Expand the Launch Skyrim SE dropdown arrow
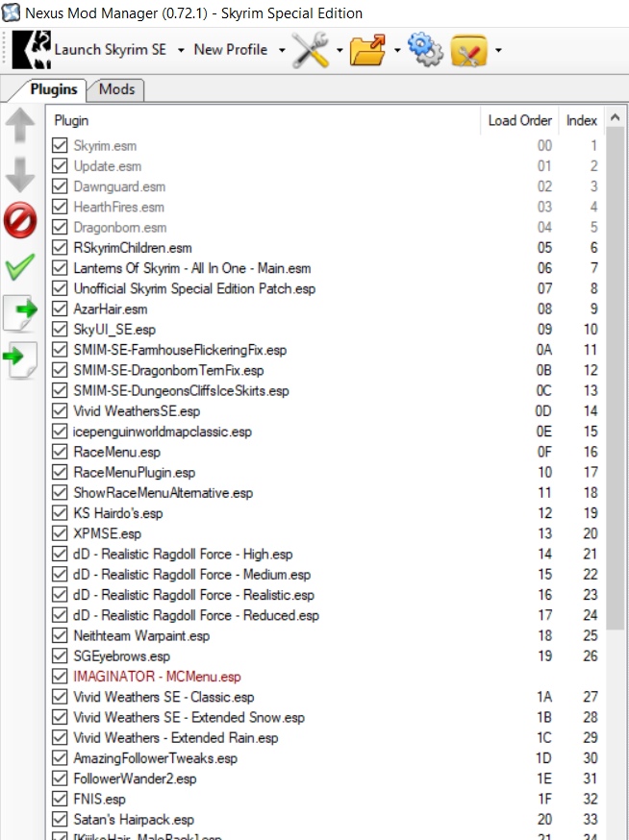Image resolution: width=629 pixels, height=840 pixels. [181, 50]
